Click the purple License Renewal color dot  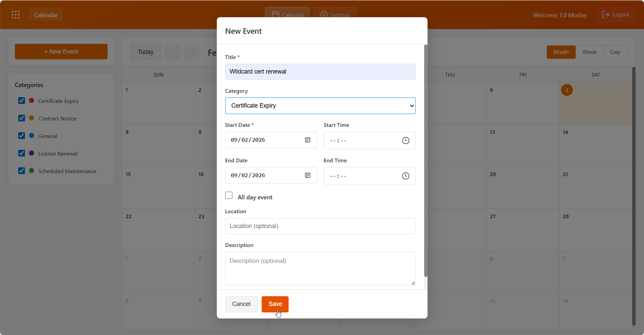32,153
